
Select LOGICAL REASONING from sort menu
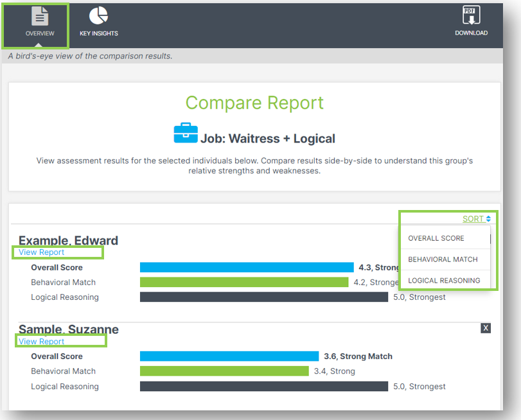445,280
